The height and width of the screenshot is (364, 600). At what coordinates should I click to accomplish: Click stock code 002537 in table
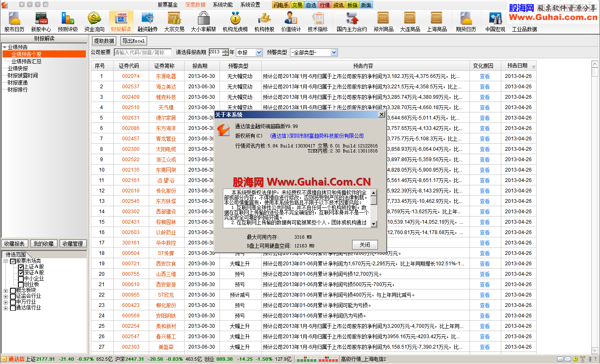click(131, 87)
